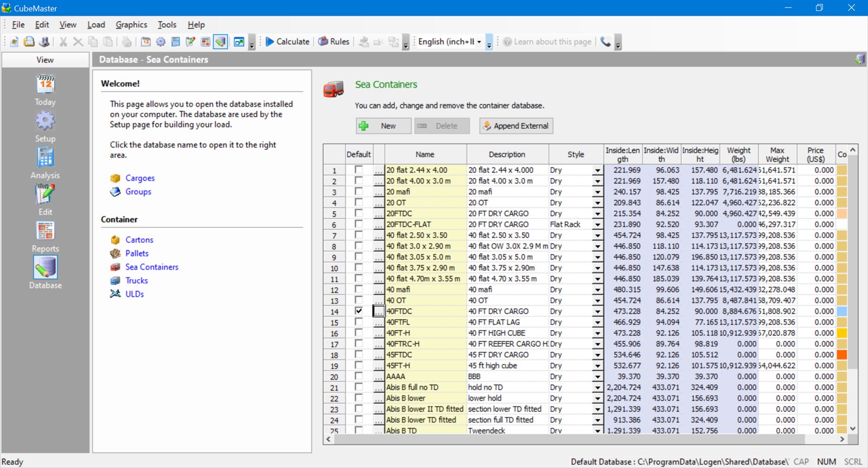The height and width of the screenshot is (468, 868).
Task: Open Analysis in the View sidebar
Action: 46,164
